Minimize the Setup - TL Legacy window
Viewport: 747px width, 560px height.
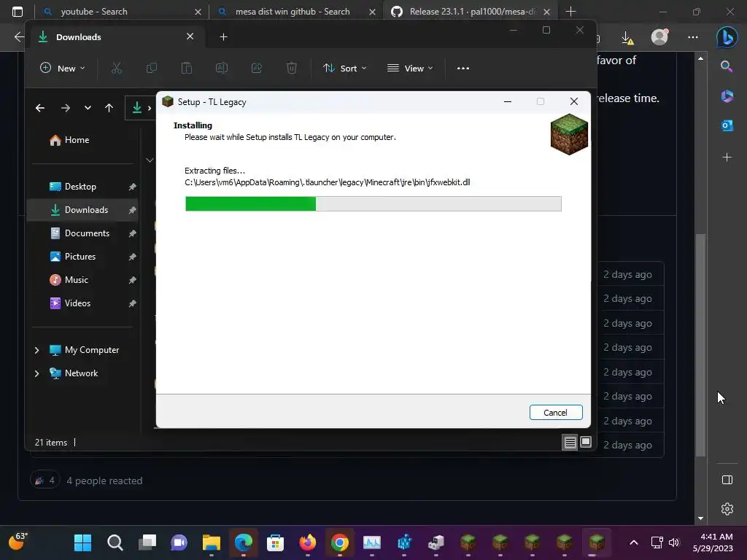coord(508,101)
